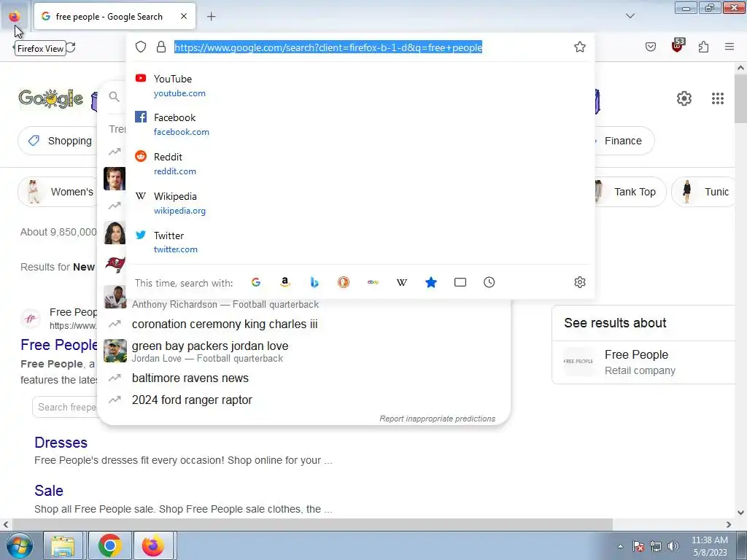
Task: Select the YouTube suggestion
Action: click(x=360, y=86)
